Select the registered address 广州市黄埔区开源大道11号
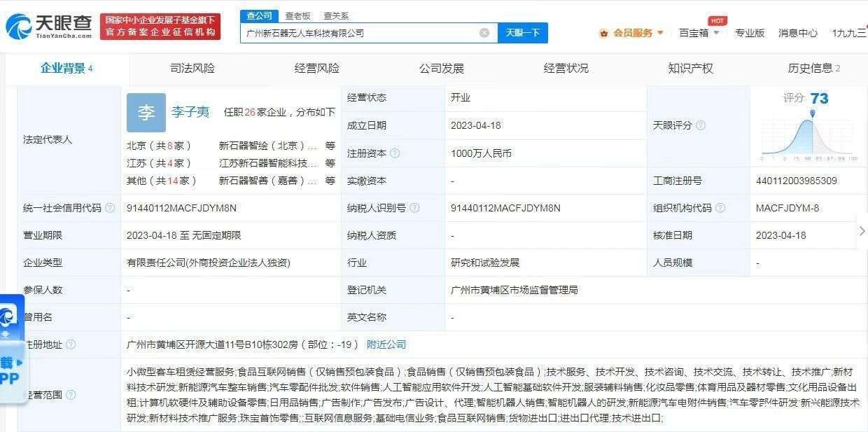This screenshot has width=868, height=432. tap(242, 344)
